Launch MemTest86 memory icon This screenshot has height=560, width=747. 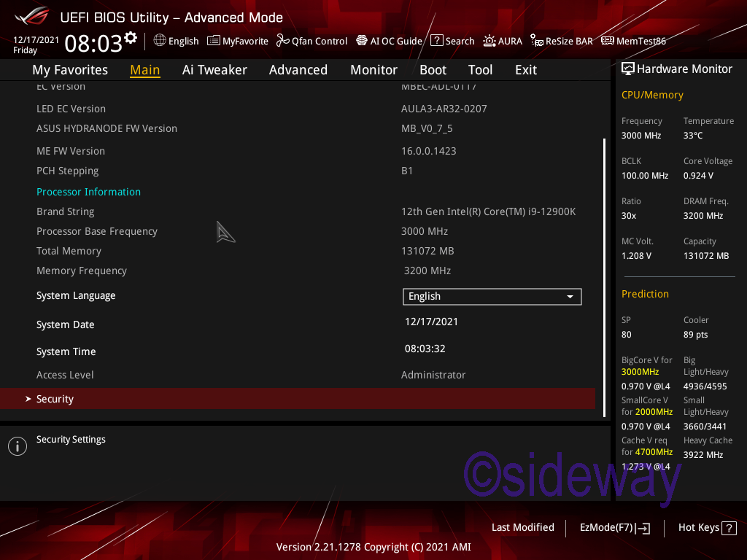point(608,41)
